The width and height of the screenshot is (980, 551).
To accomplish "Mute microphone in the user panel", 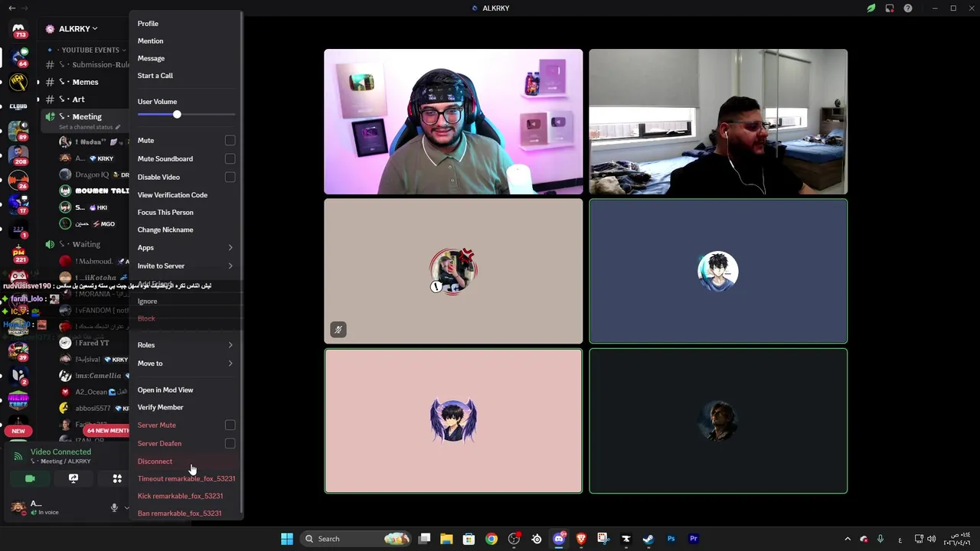I will (x=114, y=507).
